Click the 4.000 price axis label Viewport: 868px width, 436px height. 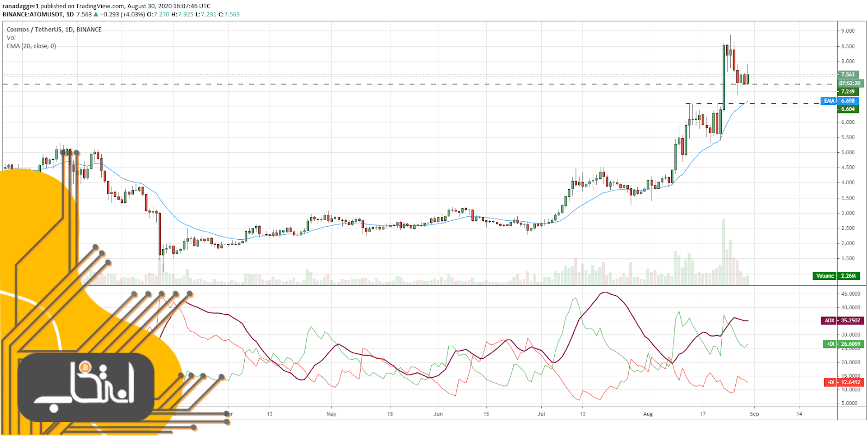tap(847, 183)
